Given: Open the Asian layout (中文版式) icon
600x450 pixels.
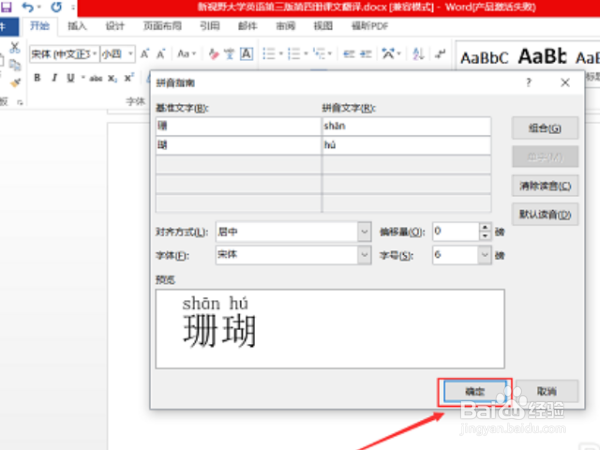Looking at the screenshot, I should click(388, 54).
